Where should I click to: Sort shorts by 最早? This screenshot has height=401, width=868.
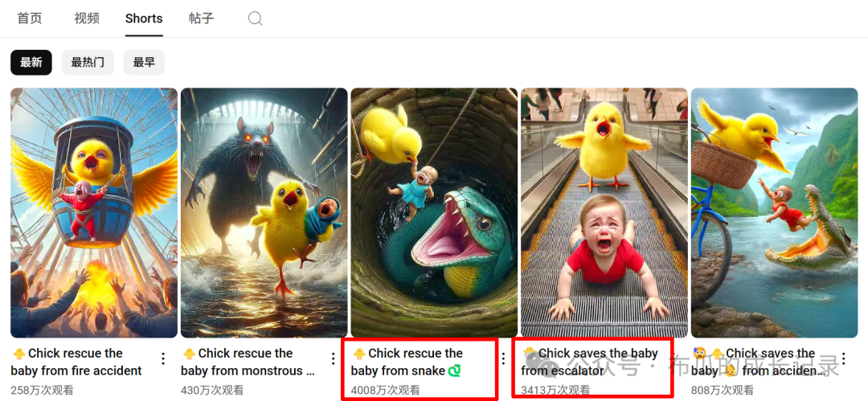[144, 63]
